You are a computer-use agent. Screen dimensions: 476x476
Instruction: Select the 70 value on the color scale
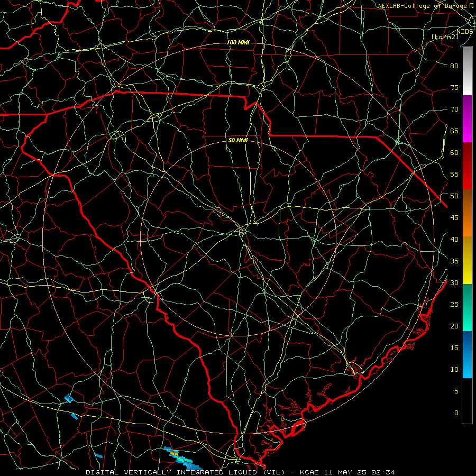(454, 109)
